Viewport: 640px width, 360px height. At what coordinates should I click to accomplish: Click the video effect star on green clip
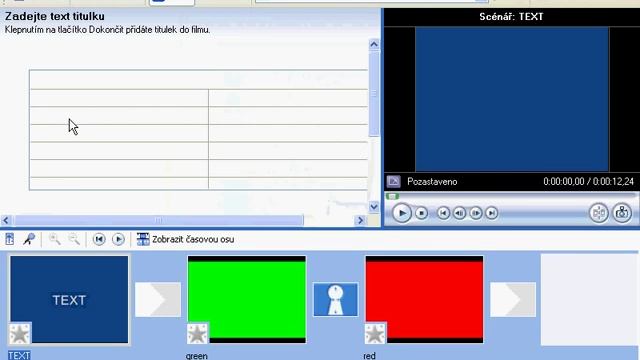point(198,334)
